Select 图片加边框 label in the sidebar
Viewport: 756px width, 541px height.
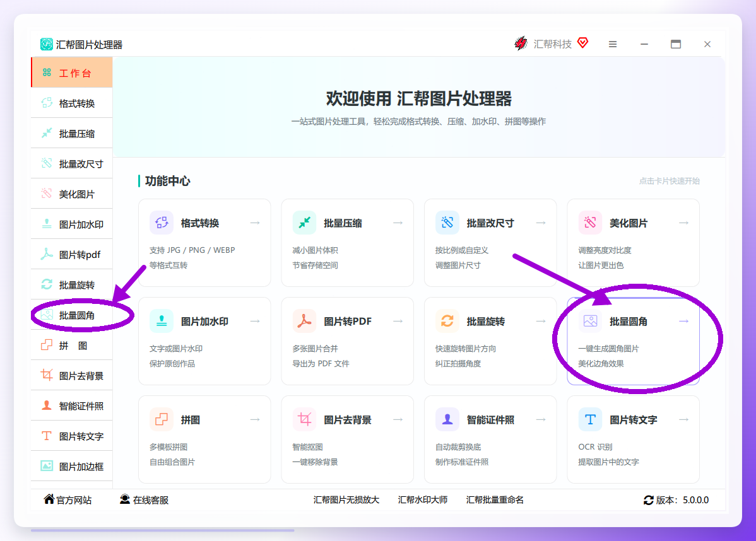[x=81, y=467]
